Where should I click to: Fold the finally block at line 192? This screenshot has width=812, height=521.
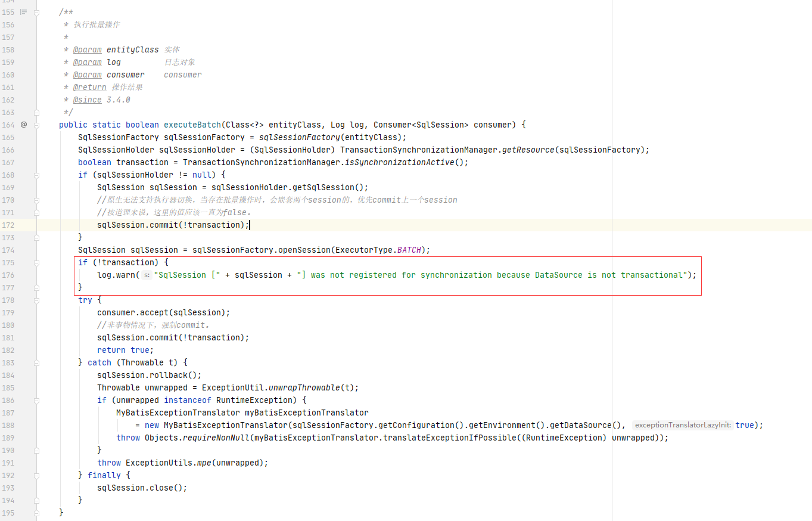pyautogui.click(x=37, y=475)
